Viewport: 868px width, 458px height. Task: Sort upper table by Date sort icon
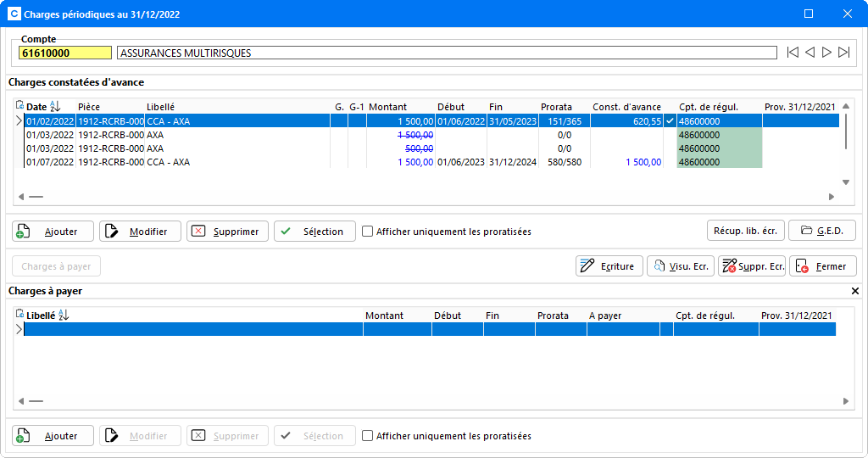pos(56,107)
